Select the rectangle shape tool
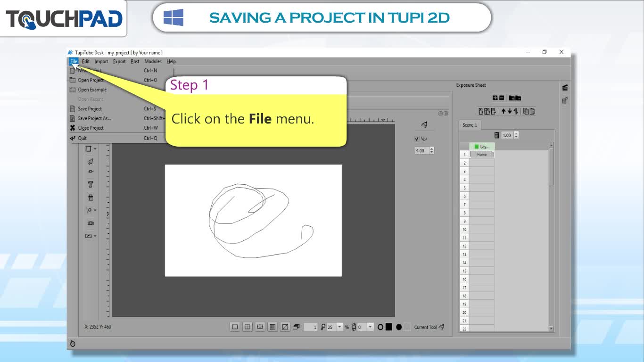 click(x=88, y=148)
